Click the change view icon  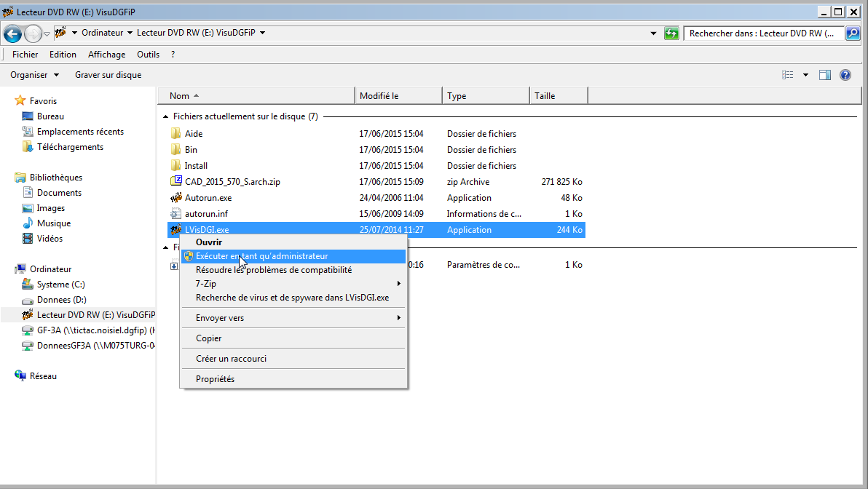[788, 75]
